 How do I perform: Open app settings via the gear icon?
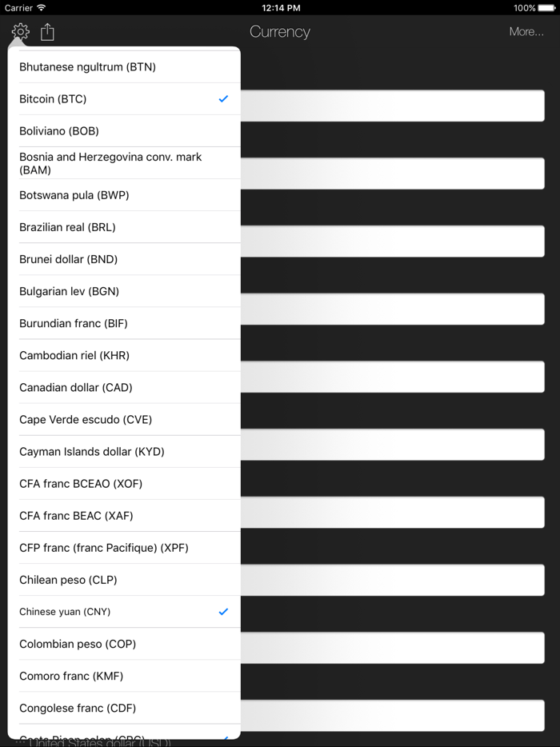20,31
